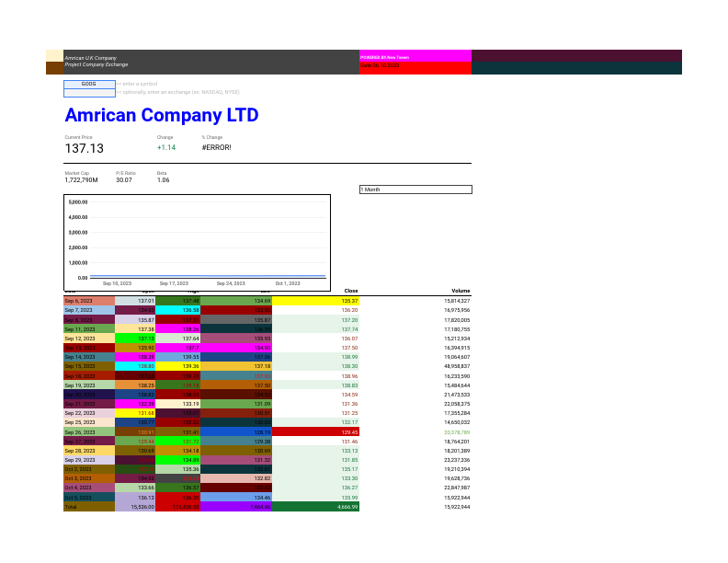Screen dimensions: 728x563
Task: Select the Sep 29, 2023 date cell
Action: [89, 460]
